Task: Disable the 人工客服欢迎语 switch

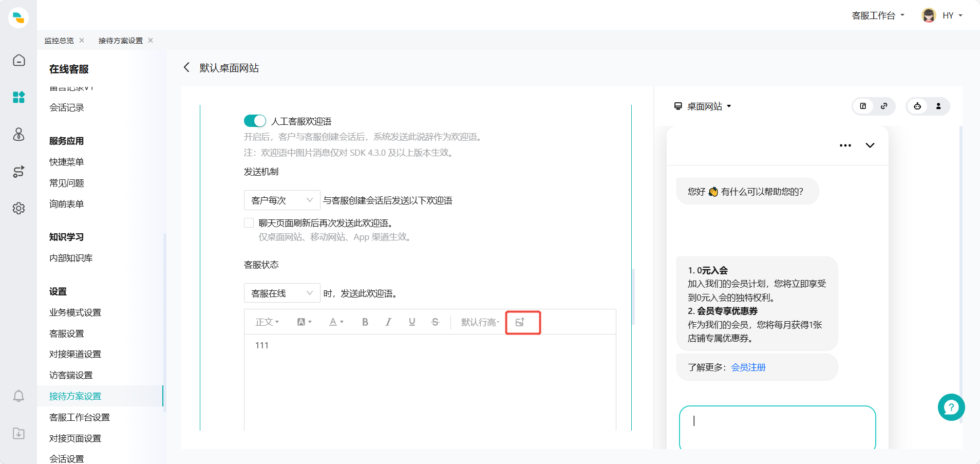Action: 254,120
